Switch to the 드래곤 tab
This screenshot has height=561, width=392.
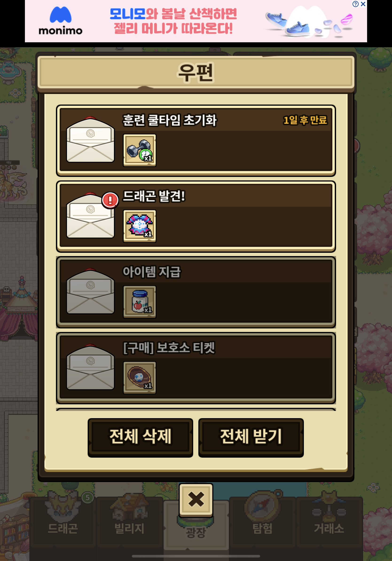click(x=63, y=520)
